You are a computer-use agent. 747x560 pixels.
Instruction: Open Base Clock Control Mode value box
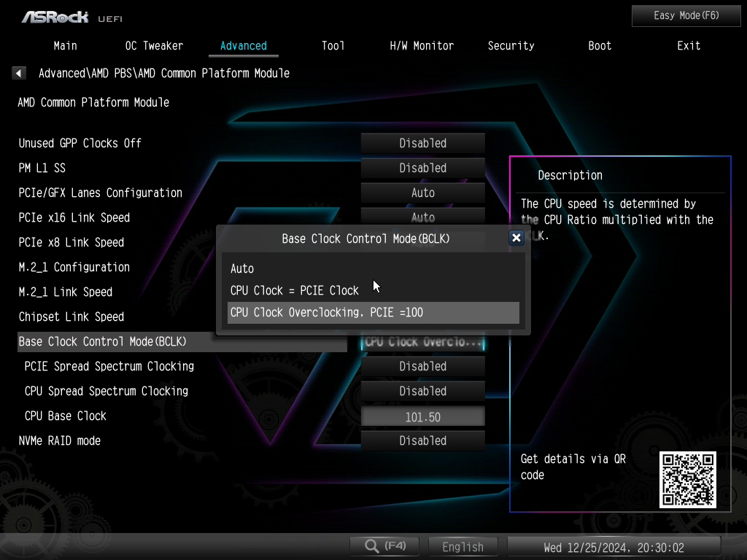[422, 342]
